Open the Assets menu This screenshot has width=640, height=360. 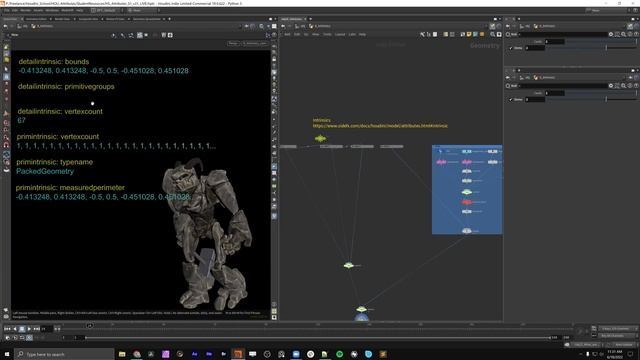(38, 10)
